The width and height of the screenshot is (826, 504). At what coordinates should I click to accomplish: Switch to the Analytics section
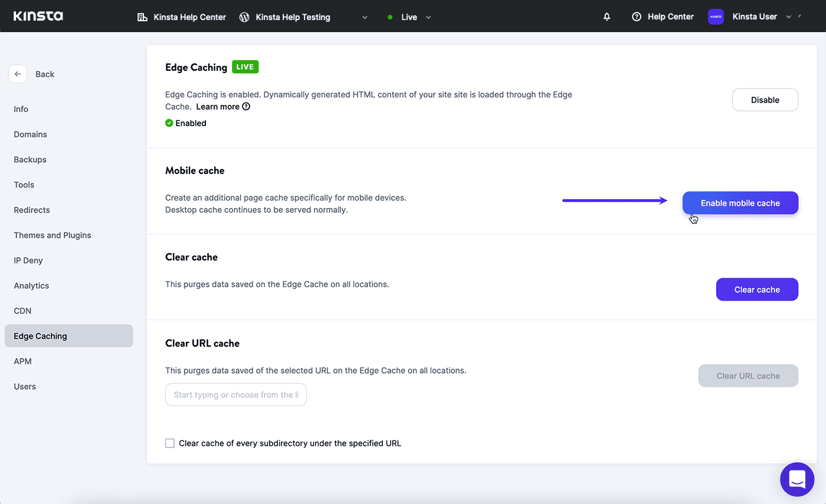[31, 285]
